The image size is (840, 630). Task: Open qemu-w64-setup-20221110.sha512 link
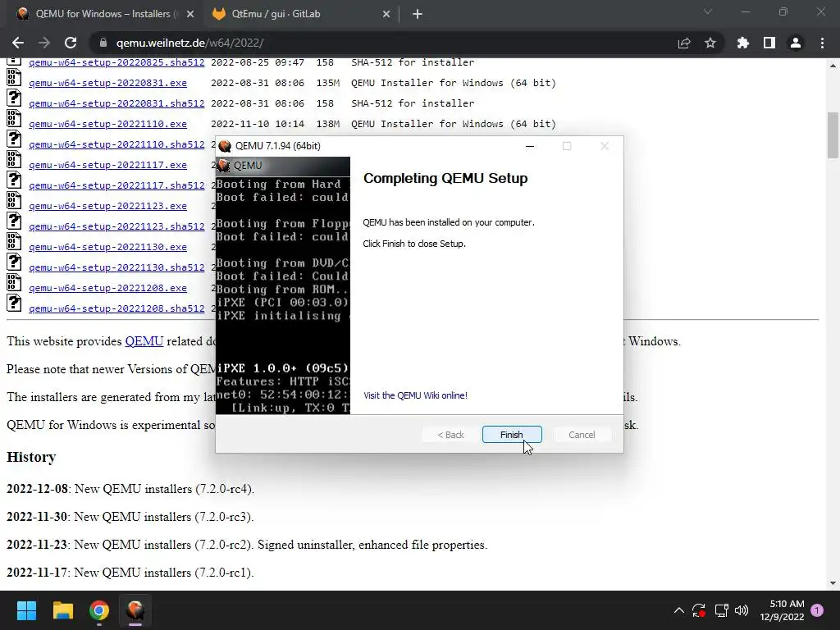click(116, 144)
